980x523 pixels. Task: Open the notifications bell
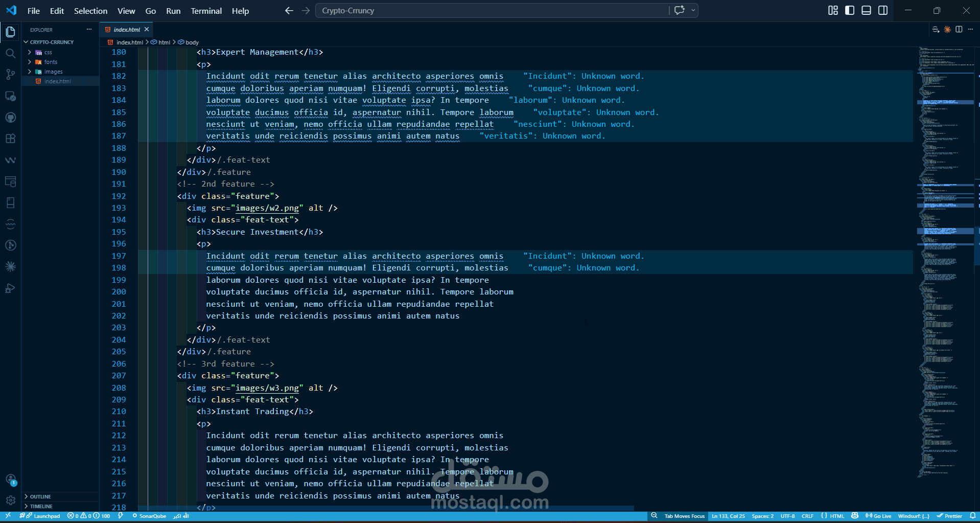(x=972, y=516)
